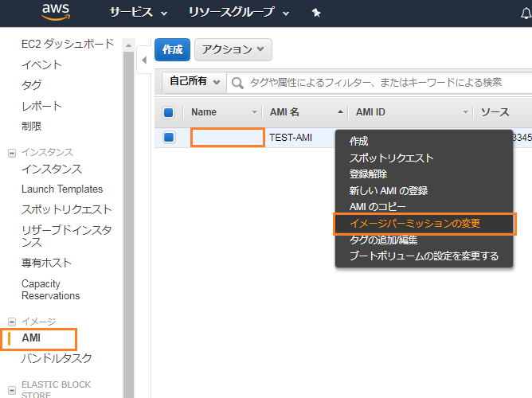Screen dimensions: 532x398
Task: Open the AMI ID column dropdown arrow
Action: (x=465, y=112)
